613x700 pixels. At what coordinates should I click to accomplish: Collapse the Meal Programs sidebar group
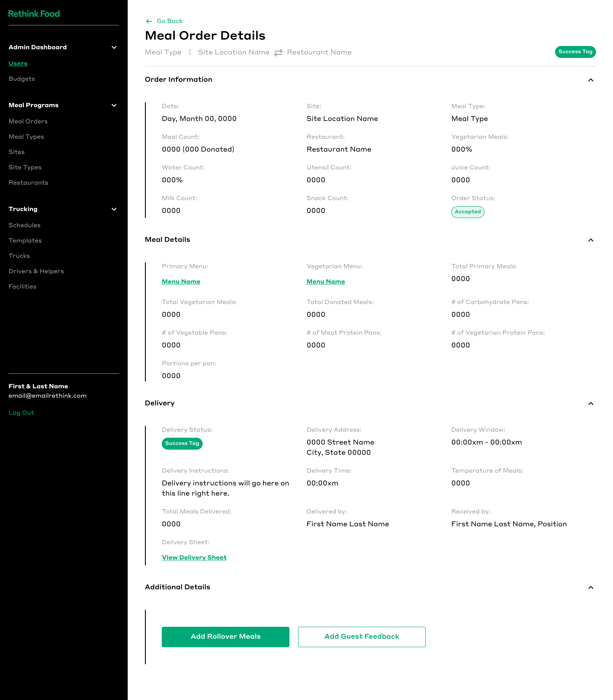[x=114, y=105]
